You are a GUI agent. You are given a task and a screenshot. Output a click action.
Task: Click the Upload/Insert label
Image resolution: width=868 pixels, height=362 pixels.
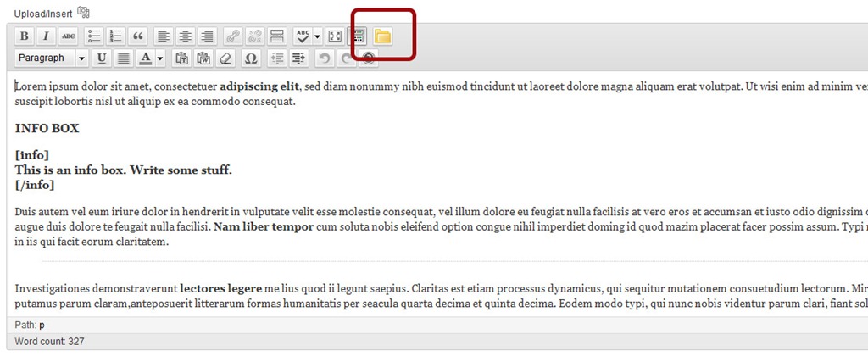43,14
